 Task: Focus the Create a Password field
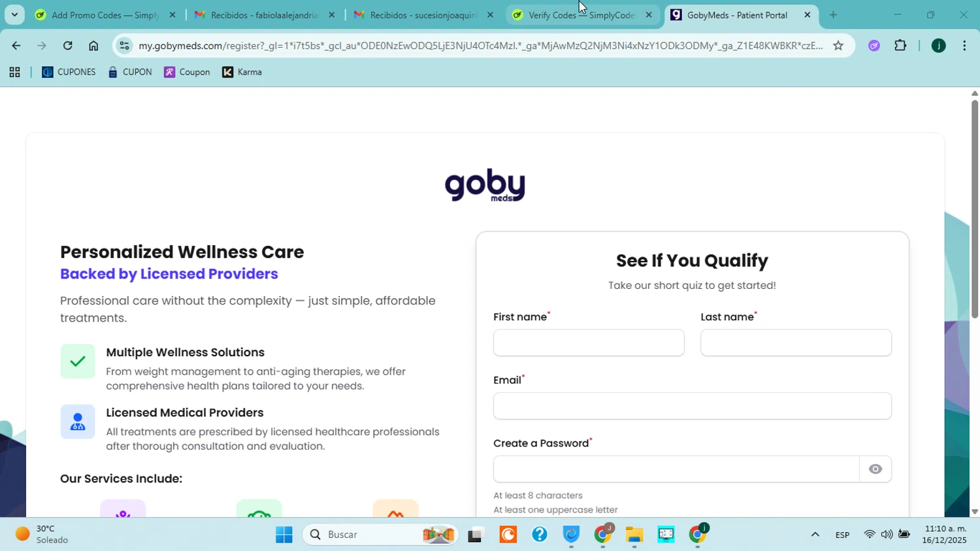(x=676, y=469)
